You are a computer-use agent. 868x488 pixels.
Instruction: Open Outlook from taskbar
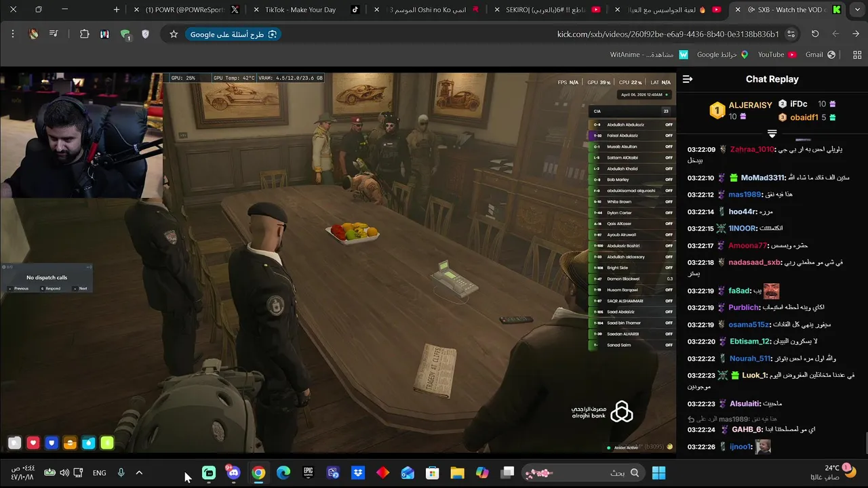(x=408, y=472)
